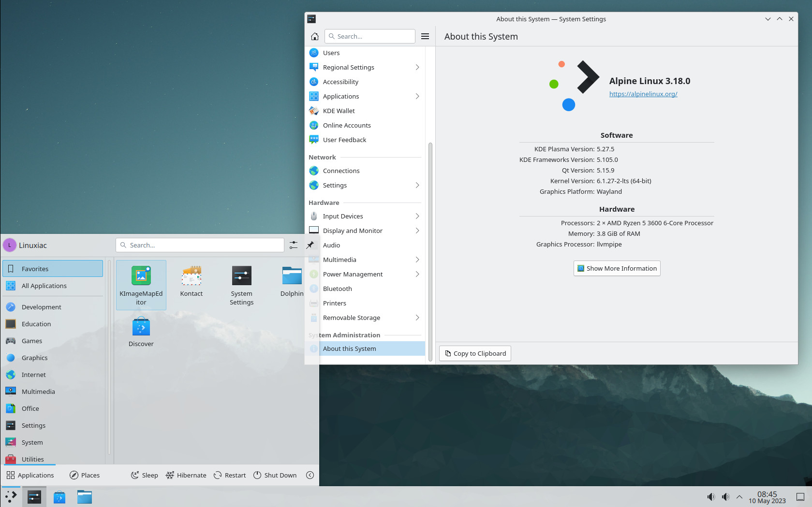Open Printers settings
The image size is (812, 507).
365,303
